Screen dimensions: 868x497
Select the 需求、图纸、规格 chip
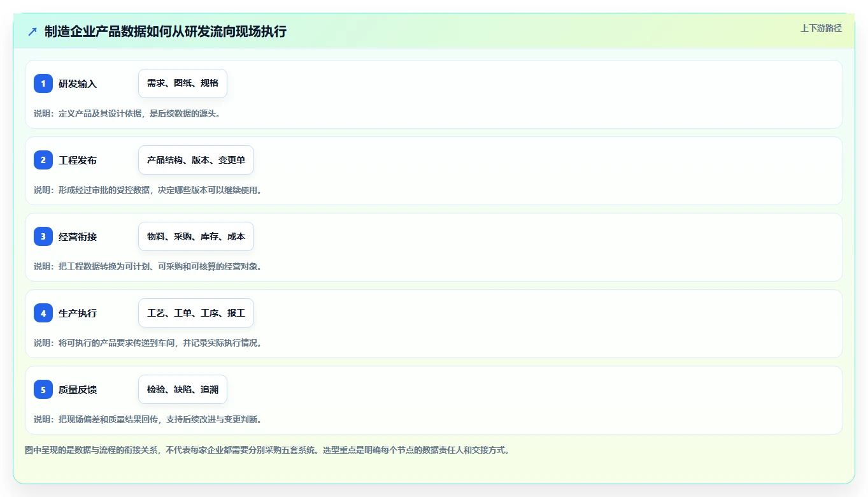(x=183, y=83)
